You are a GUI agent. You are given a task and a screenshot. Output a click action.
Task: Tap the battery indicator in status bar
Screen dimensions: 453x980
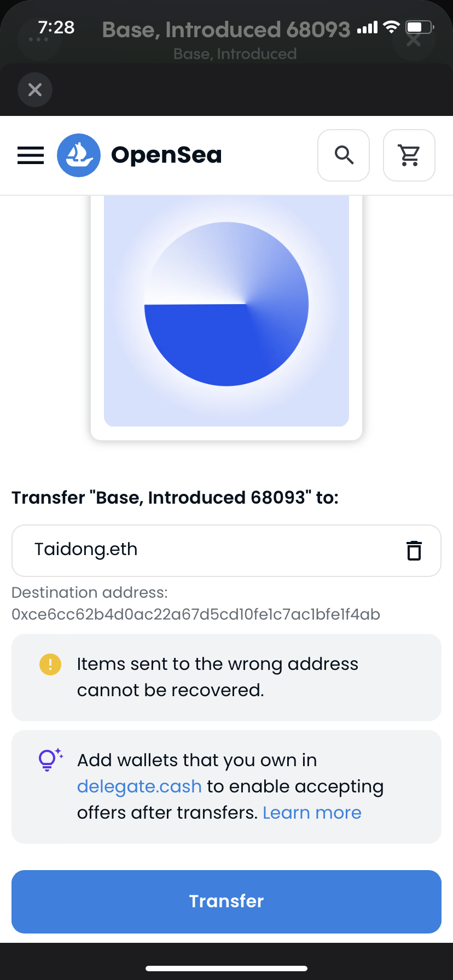click(x=420, y=27)
